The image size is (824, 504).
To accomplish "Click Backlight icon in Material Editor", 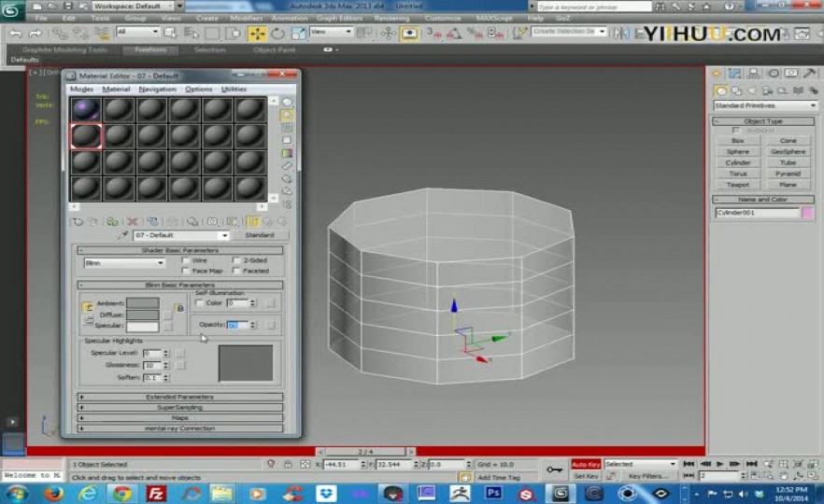I will click(x=287, y=115).
